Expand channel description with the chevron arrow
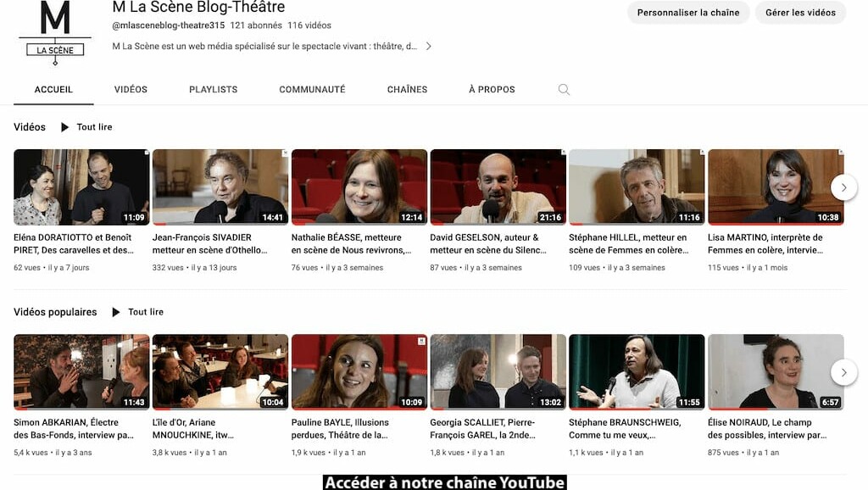The image size is (868, 490). 428,47
